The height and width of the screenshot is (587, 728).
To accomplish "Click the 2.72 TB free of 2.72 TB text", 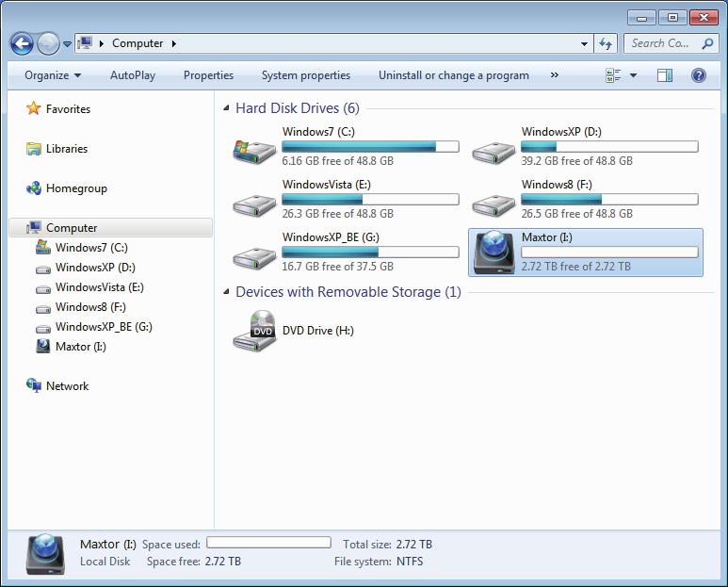I will coord(575,267).
